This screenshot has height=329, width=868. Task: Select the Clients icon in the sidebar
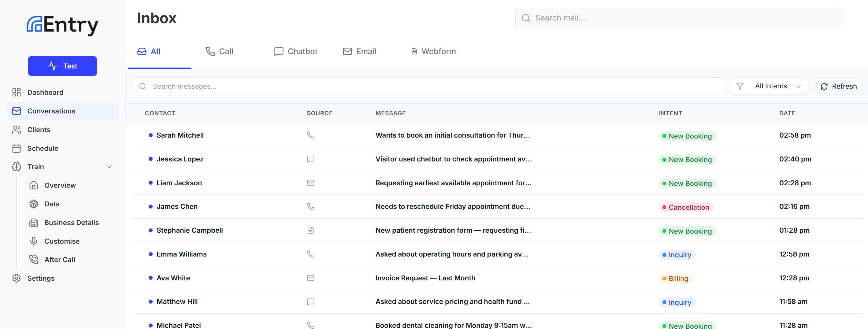(16, 129)
